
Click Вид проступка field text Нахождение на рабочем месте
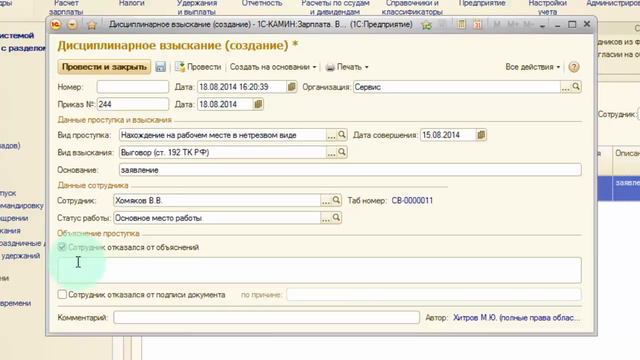[222, 135]
